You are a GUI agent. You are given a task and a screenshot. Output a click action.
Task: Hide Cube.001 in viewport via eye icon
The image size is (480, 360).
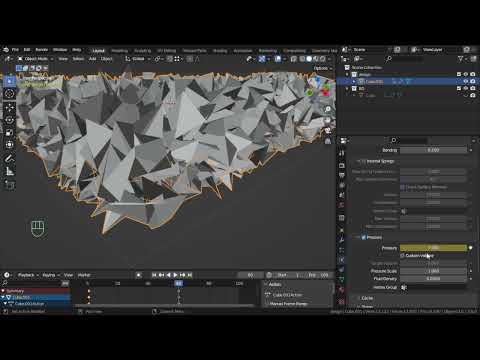click(466, 81)
